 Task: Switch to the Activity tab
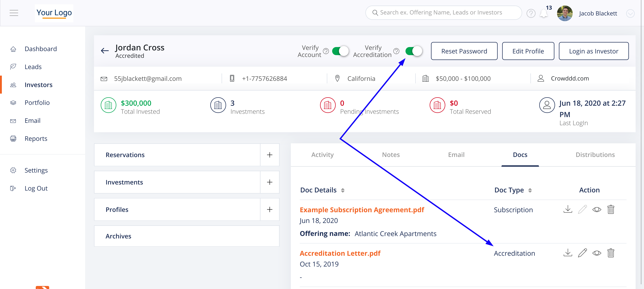click(x=322, y=155)
